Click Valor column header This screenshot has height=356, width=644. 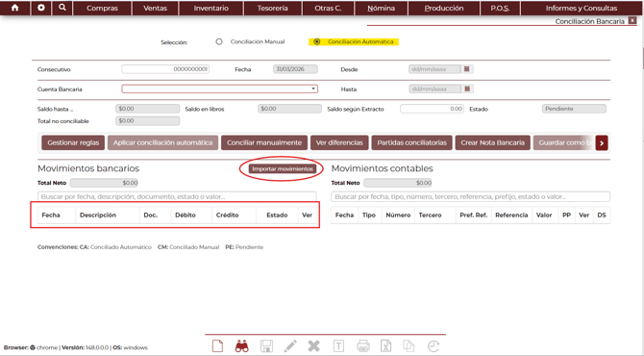(544, 215)
